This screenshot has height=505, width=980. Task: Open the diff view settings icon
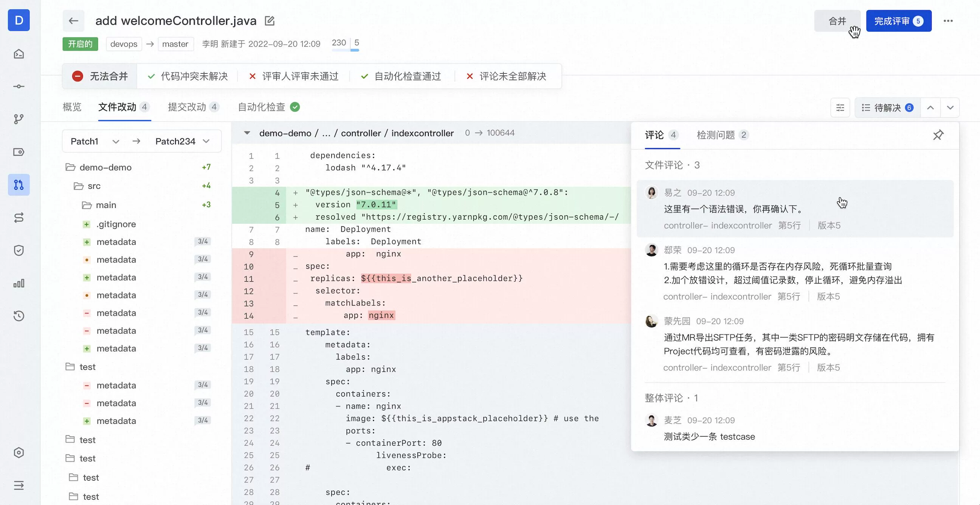840,108
